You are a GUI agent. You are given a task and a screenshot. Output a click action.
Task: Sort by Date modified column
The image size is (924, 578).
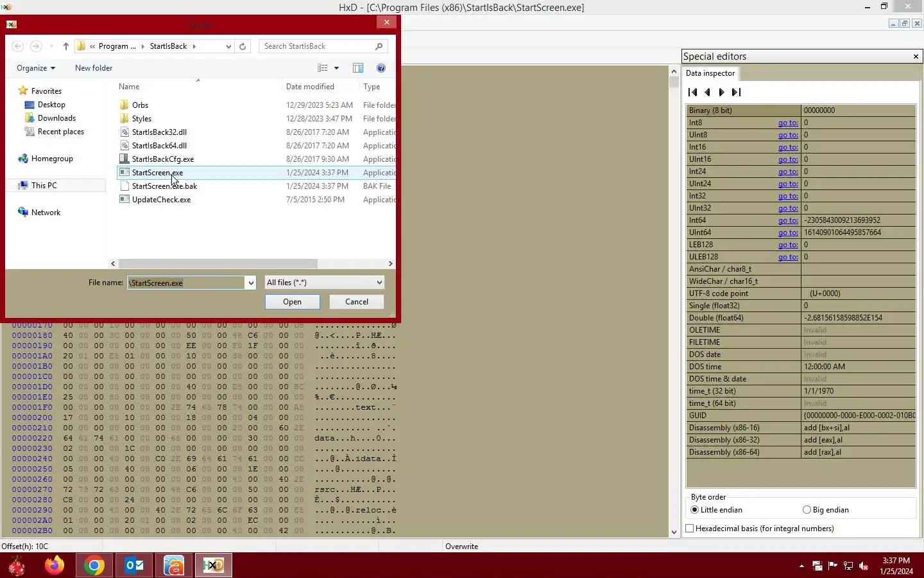pyautogui.click(x=311, y=87)
